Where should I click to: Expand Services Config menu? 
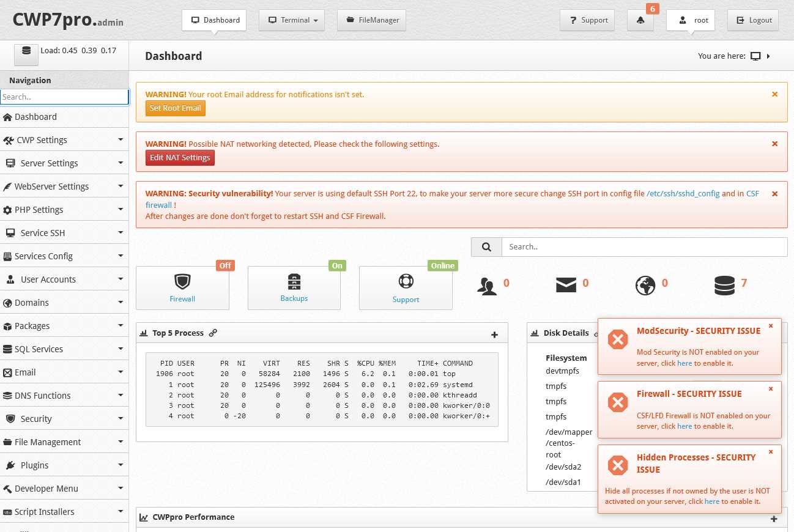point(64,256)
